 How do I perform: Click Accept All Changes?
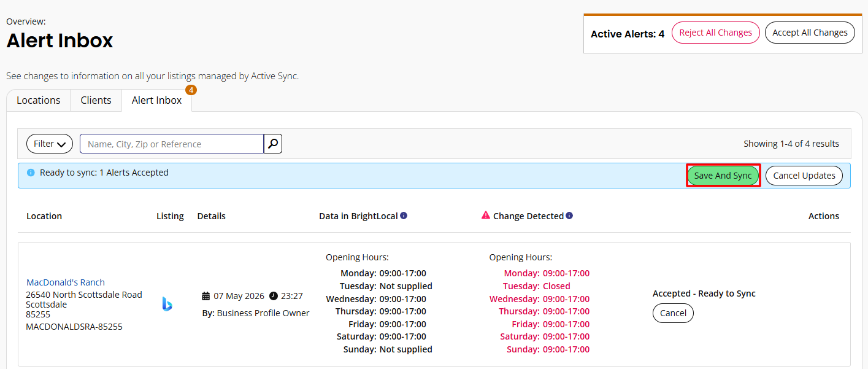coord(810,33)
